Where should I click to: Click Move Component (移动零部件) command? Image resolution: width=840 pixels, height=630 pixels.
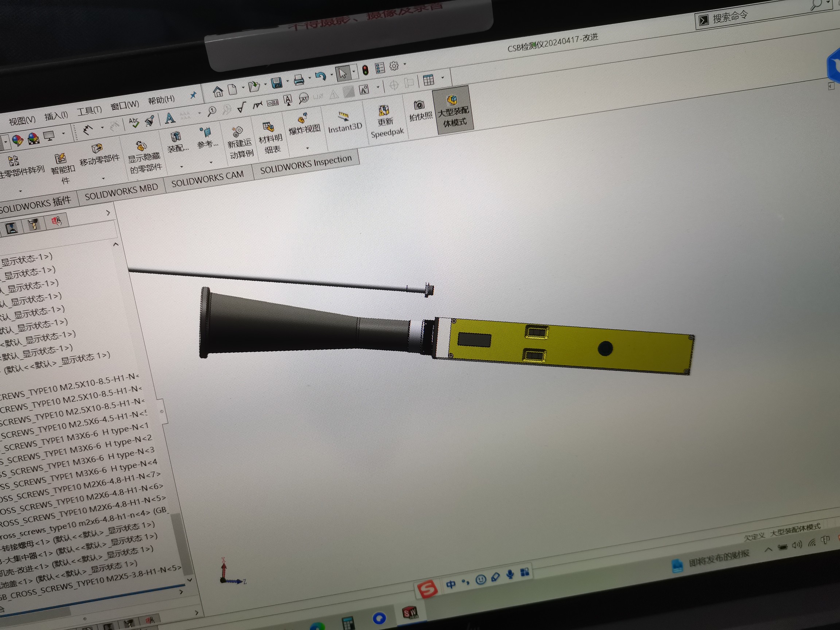coord(99,155)
